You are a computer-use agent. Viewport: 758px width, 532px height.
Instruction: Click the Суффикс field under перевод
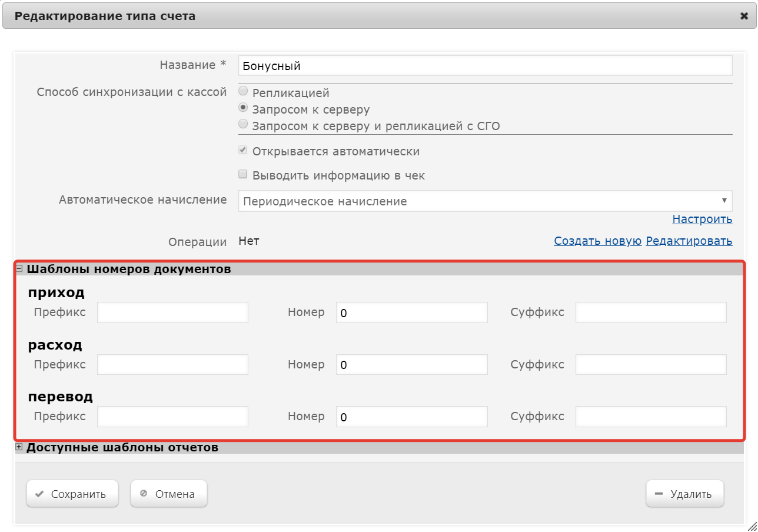[x=651, y=417]
